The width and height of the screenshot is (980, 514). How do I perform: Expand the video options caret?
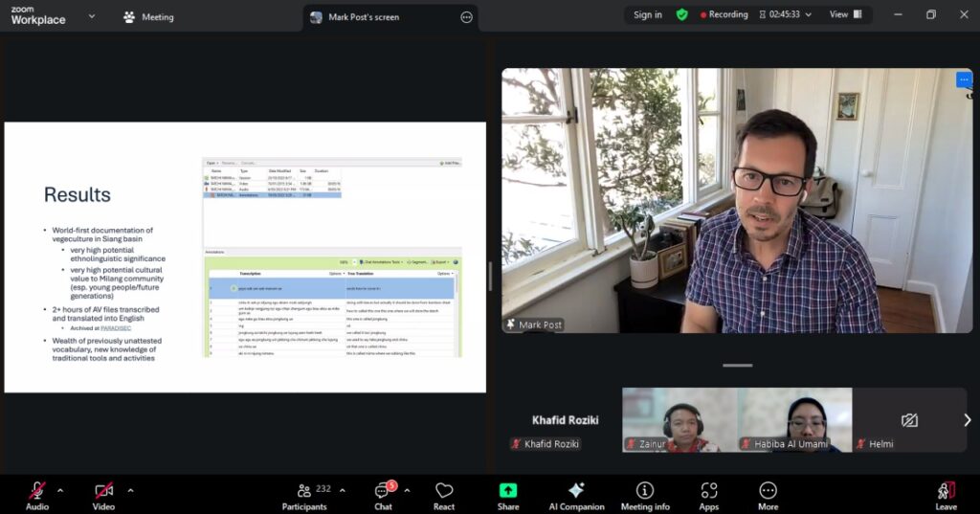pos(130,490)
